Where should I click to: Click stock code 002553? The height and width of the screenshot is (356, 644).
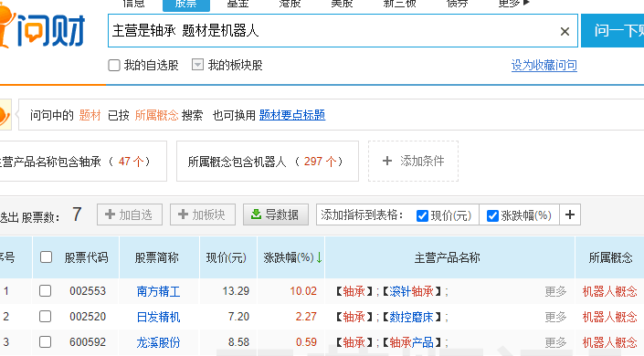88,291
